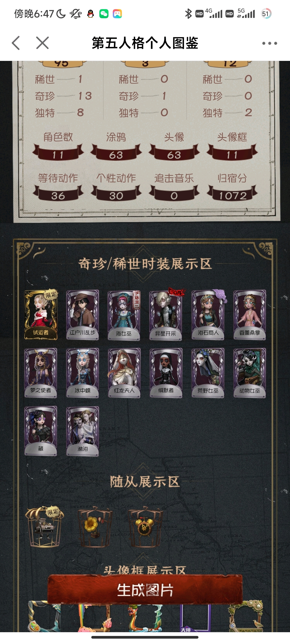Tap the limited typewriter follower icon
Screen dimensions: 290x644
click(45, 526)
